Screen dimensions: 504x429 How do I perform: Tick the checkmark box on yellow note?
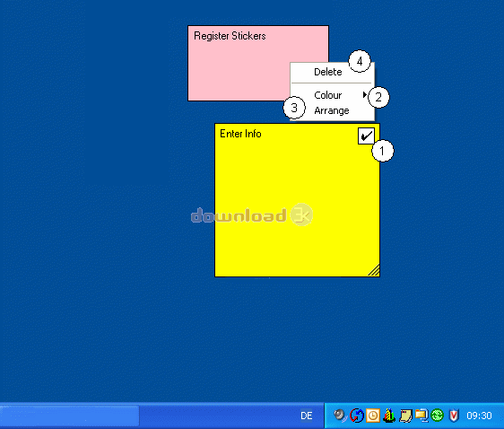(x=366, y=136)
